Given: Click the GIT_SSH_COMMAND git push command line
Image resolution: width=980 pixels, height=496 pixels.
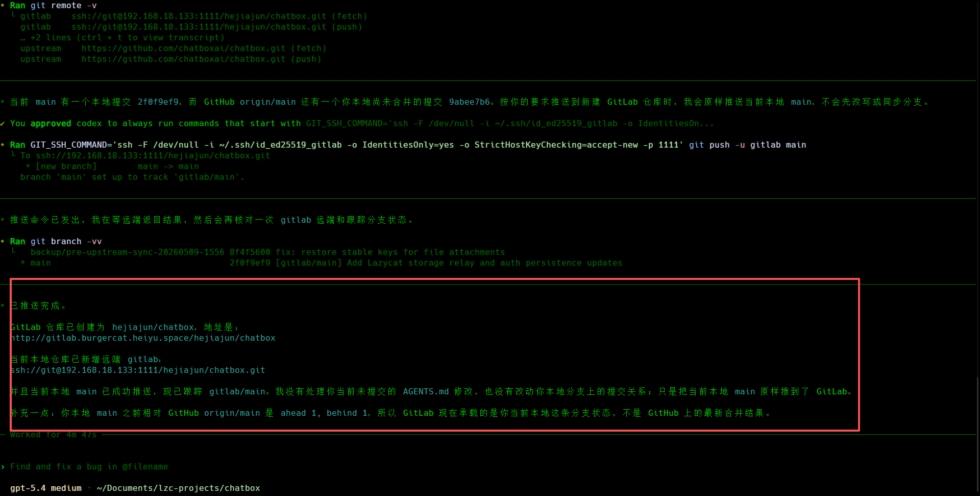Looking at the screenshot, I should [408, 145].
